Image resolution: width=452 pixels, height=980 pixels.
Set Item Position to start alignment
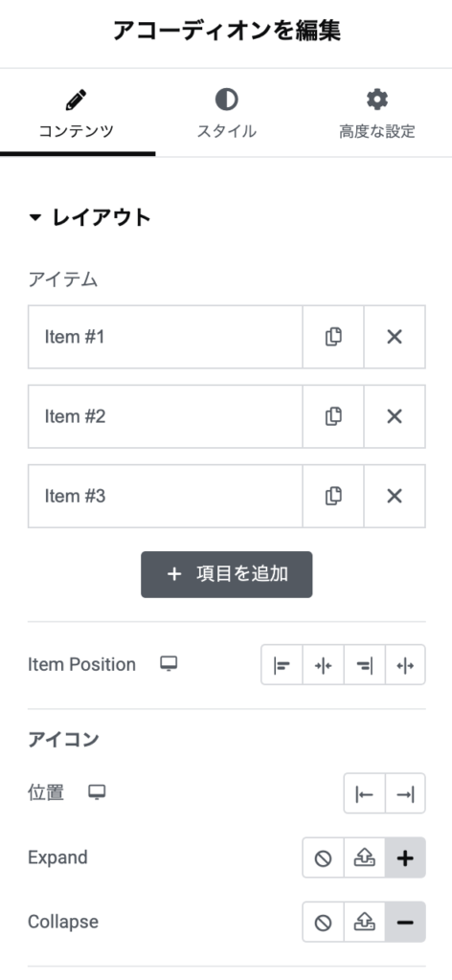(282, 665)
